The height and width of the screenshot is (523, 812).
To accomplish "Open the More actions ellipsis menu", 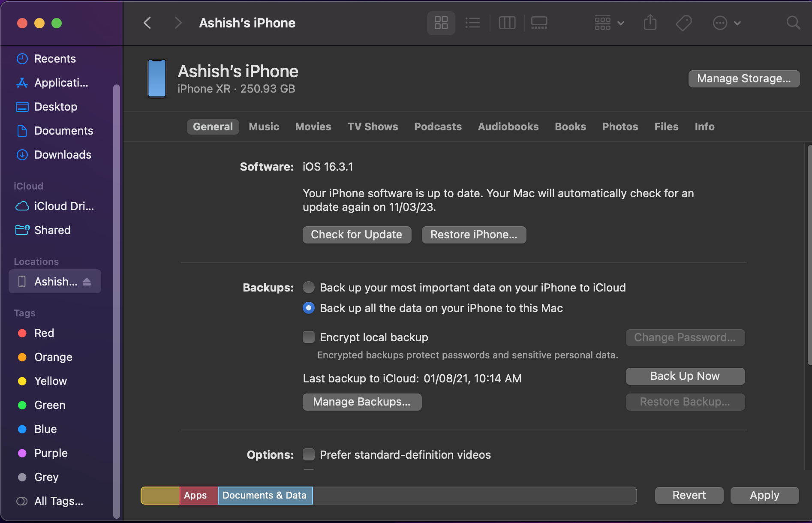I will pos(727,23).
